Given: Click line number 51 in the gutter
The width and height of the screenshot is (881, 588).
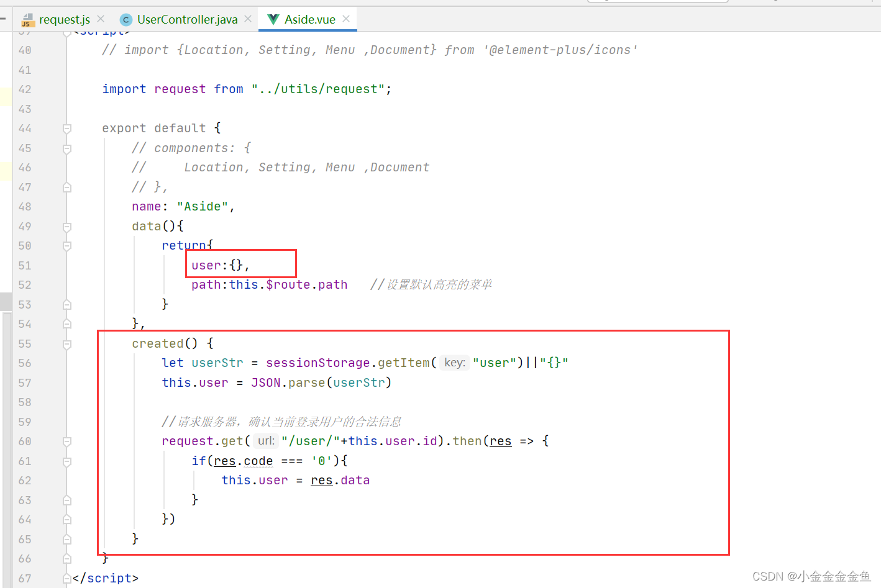Looking at the screenshot, I should pyautogui.click(x=25, y=266).
